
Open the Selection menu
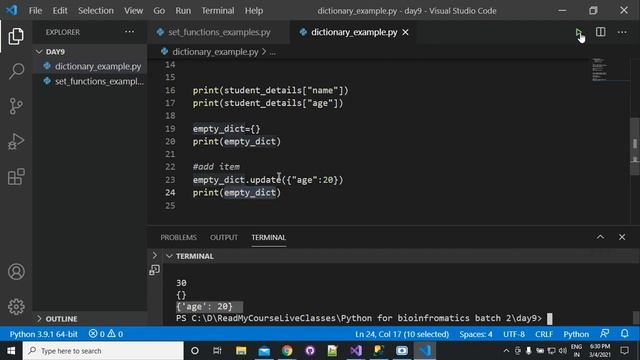(96, 11)
